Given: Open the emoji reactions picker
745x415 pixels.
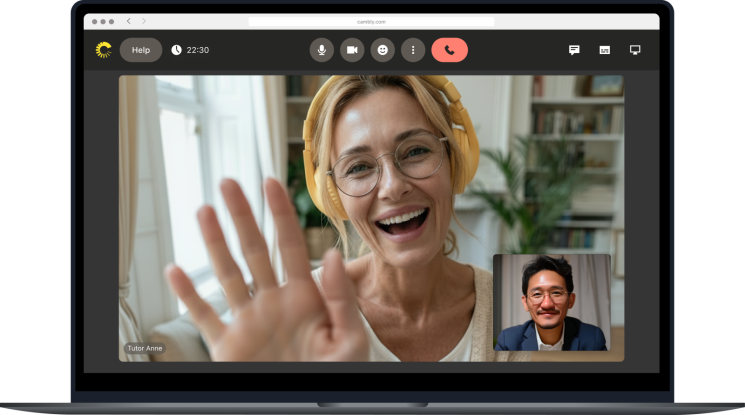Looking at the screenshot, I should (382, 50).
